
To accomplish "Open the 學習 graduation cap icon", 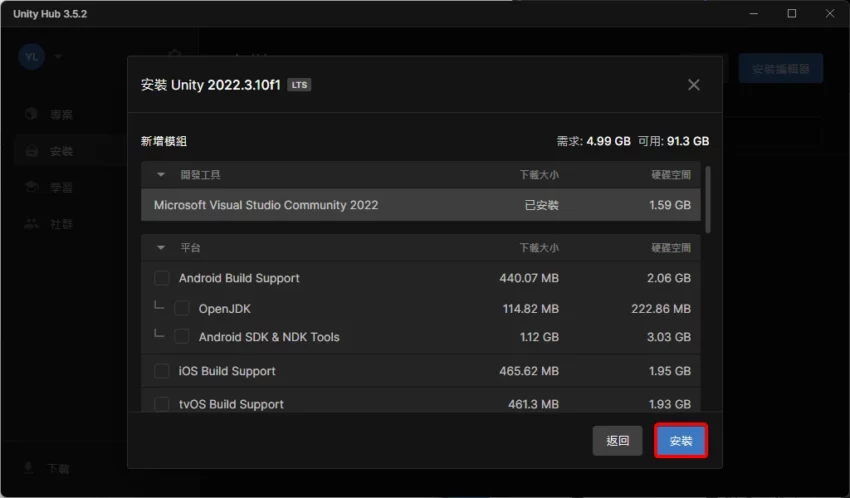I will [x=32, y=187].
